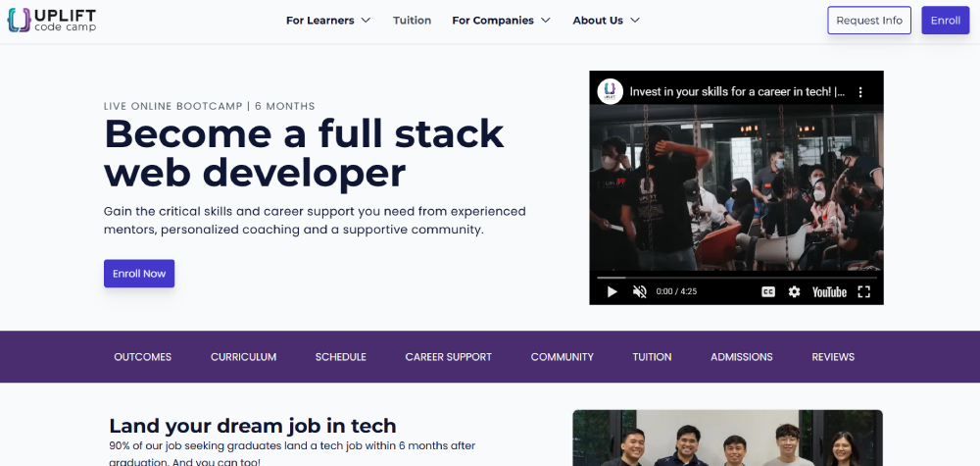Play the embedded YouTube video
The image size is (980, 466).
pos(612,291)
